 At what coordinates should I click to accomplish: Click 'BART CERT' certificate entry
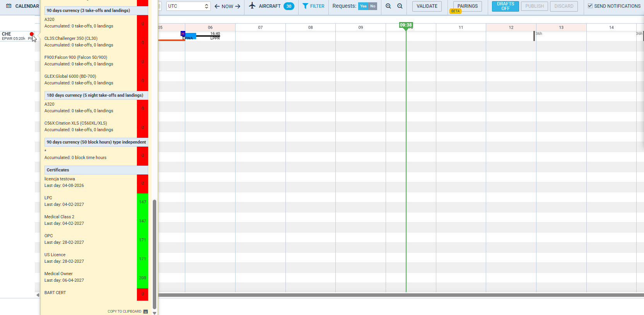point(55,293)
